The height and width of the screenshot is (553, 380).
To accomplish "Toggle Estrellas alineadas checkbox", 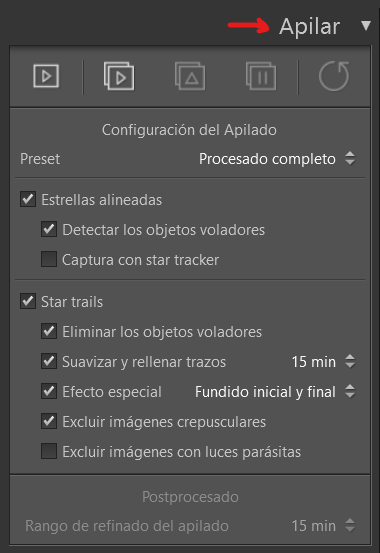I will 28,199.
